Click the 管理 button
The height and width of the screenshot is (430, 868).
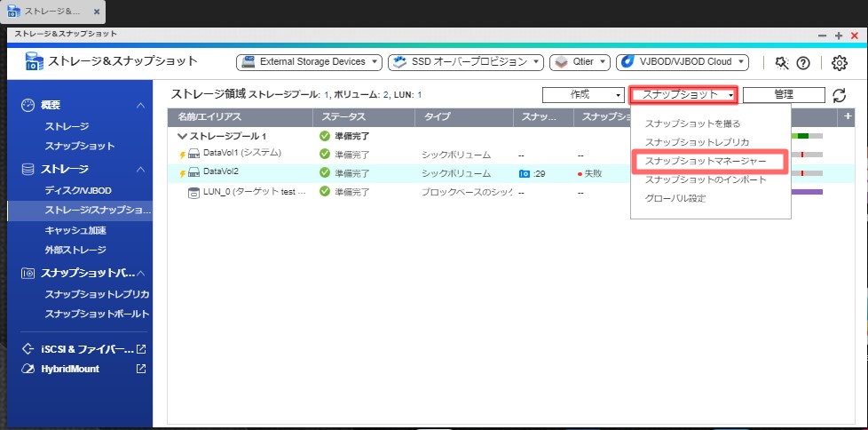784,95
